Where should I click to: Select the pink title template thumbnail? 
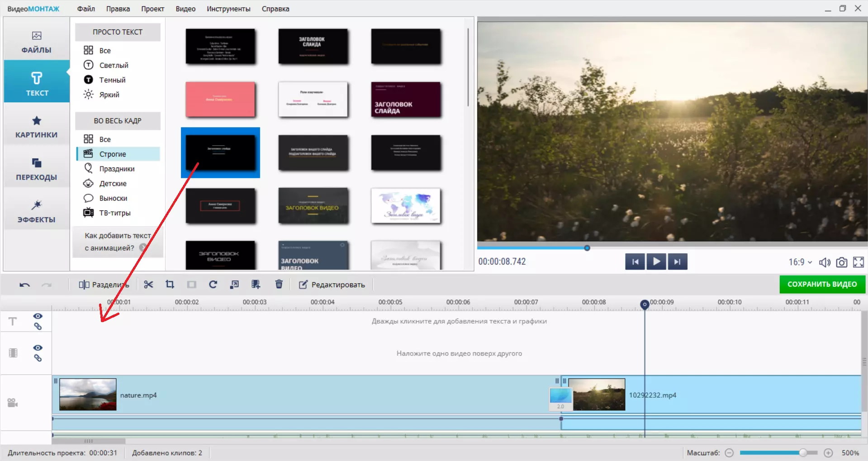pyautogui.click(x=220, y=99)
